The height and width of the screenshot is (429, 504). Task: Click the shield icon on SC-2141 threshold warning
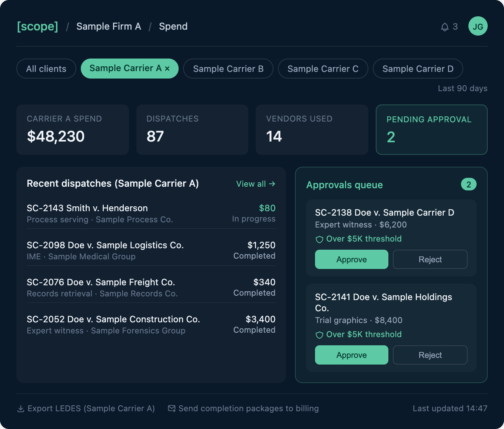tap(319, 335)
